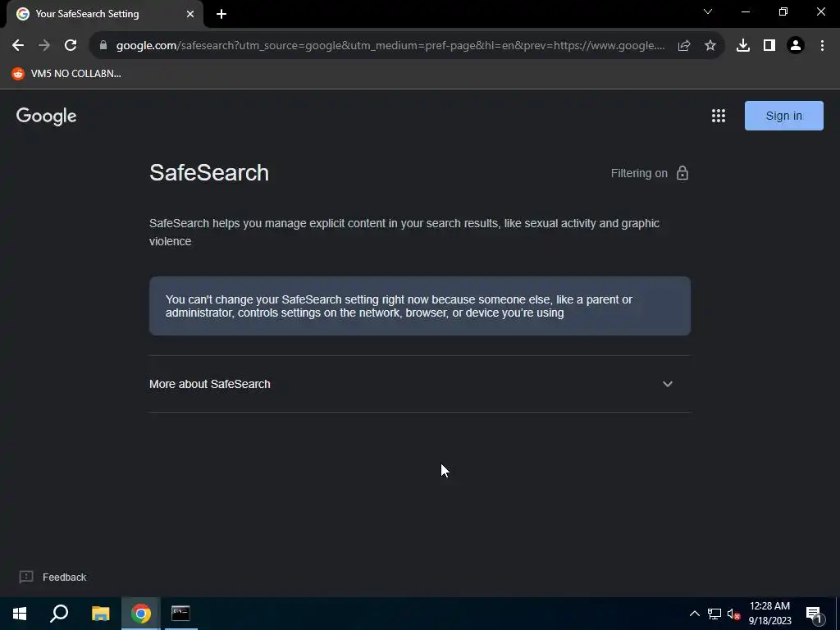Image resolution: width=840 pixels, height=630 pixels.
Task: Bookmark this tab with the star
Action: (710, 46)
